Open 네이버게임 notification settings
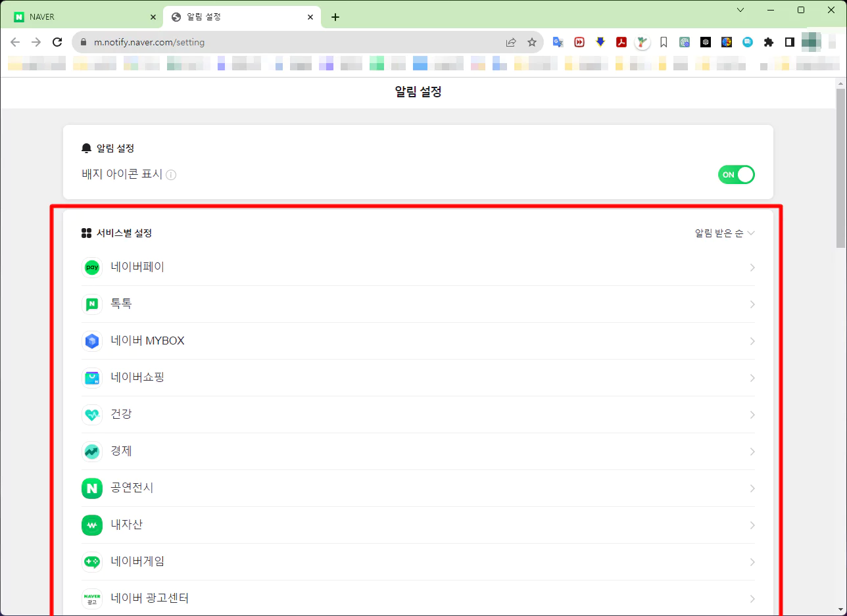Viewport: 847px width, 616px height. 418,562
